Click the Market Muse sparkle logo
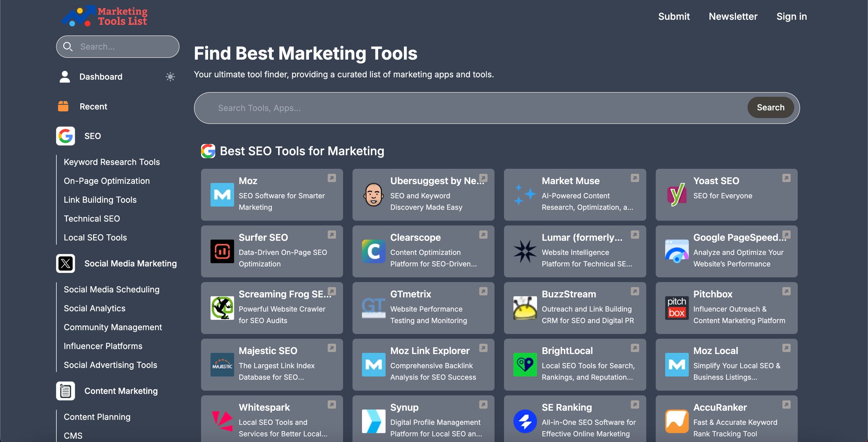 coord(525,195)
